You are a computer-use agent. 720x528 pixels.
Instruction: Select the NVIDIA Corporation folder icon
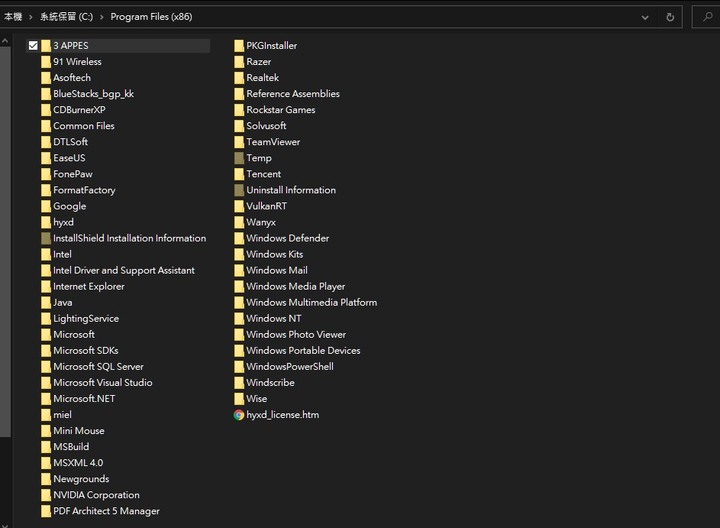46,495
